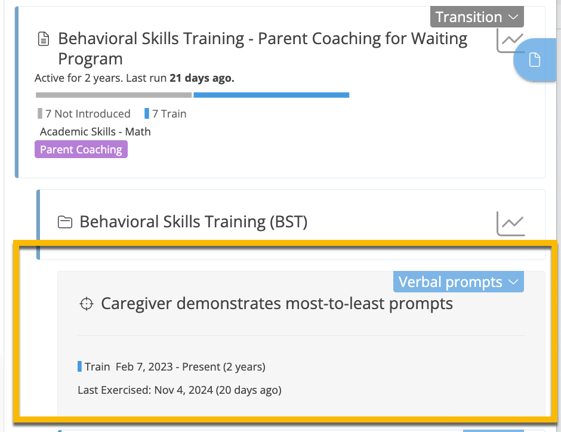Open Behavioral Skills Training Parent Coaching program title
Screen dimensions: 561x432
263,48
